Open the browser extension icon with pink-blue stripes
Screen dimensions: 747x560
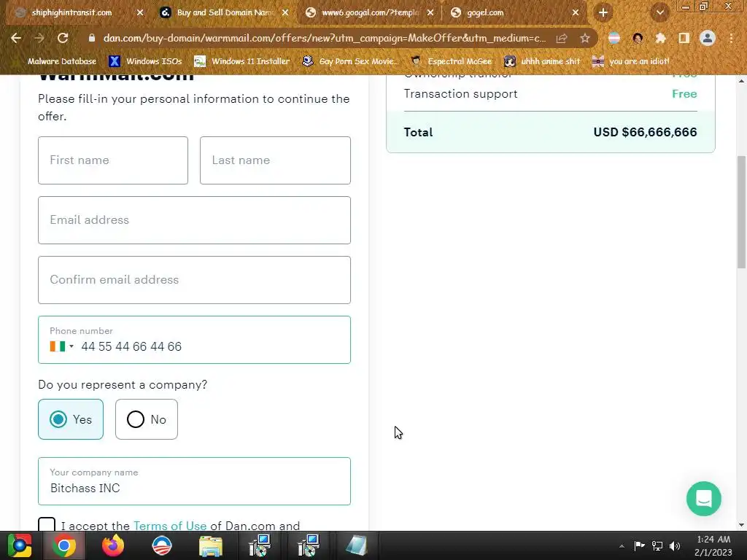[x=614, y=38]
